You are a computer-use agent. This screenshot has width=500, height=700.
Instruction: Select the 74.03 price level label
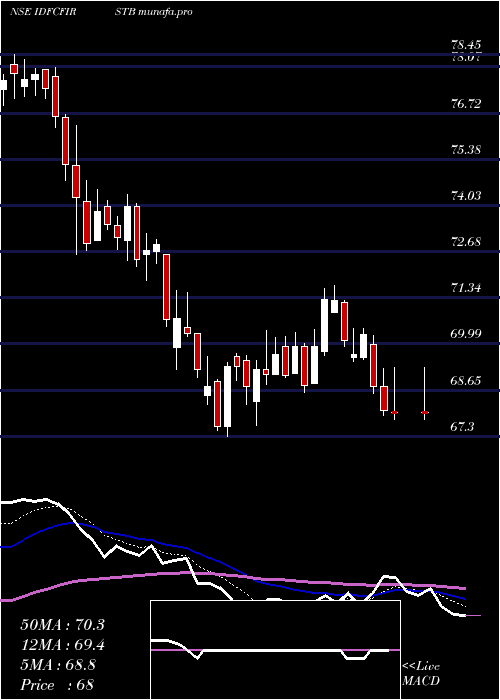pos(466,195)
